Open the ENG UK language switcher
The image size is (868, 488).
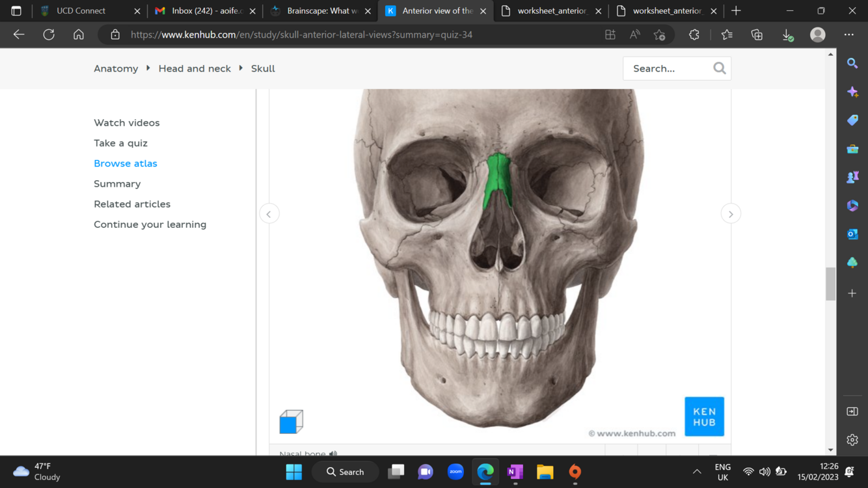722,472
